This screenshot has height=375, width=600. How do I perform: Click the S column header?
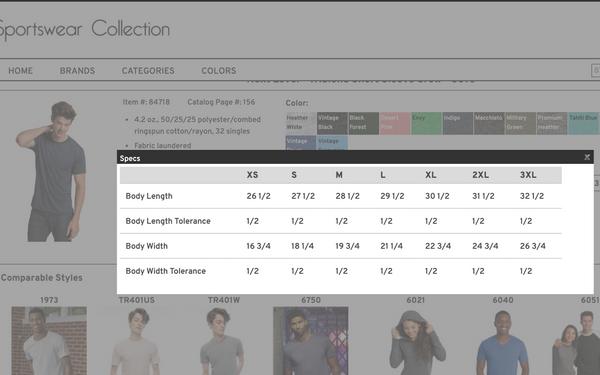click(x=294, y=175)
